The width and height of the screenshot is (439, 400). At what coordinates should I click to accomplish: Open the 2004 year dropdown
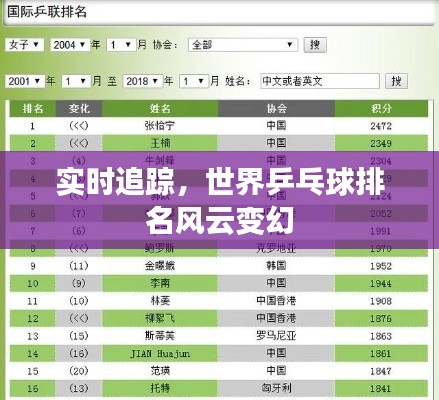[70, 45]
